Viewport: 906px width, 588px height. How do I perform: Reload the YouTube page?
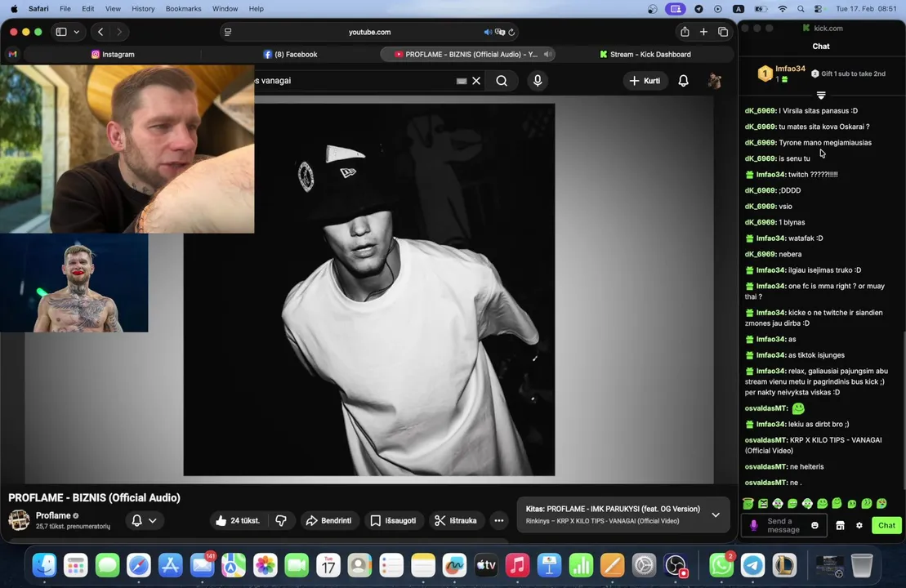[511, 33]
